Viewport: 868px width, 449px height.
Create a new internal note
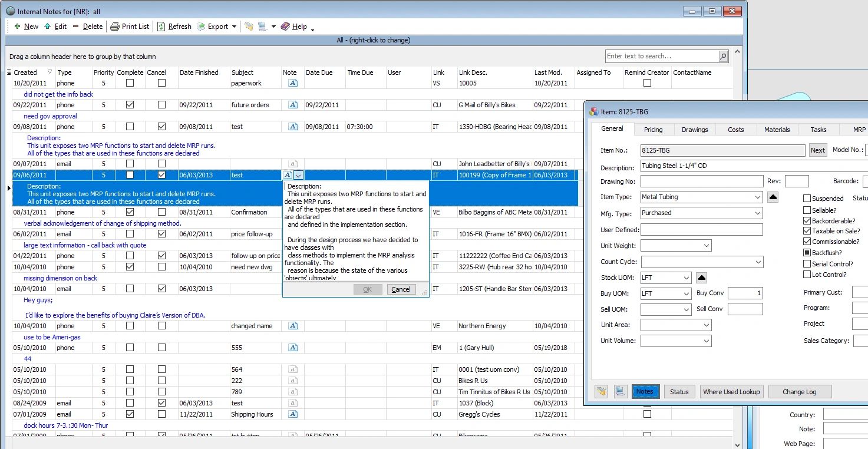tap(26, 26)
